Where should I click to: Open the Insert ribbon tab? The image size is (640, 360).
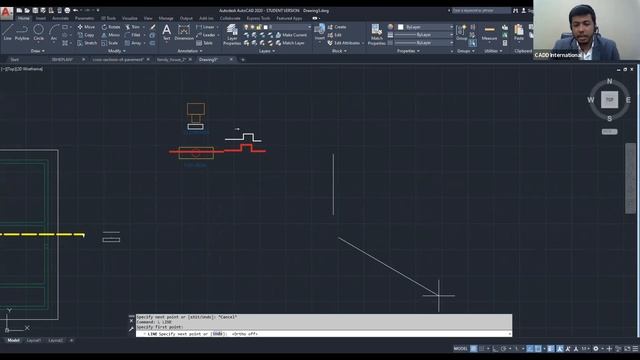tap(41, 18)
